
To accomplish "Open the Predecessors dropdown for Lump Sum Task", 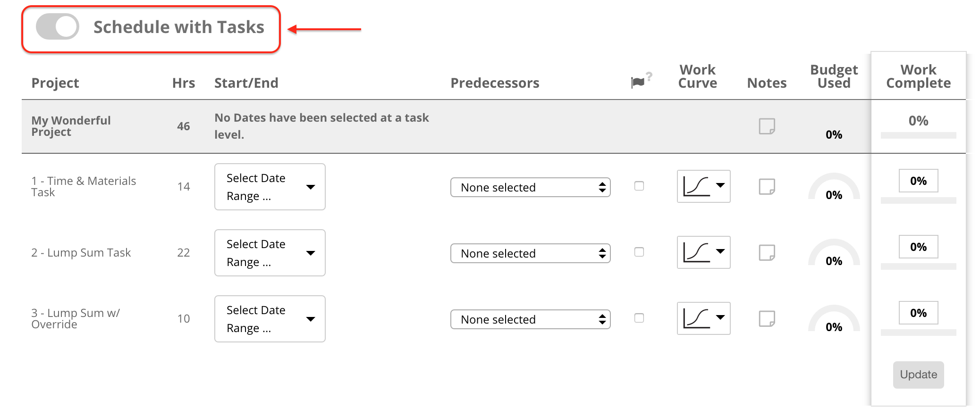I will coord(530,253).
